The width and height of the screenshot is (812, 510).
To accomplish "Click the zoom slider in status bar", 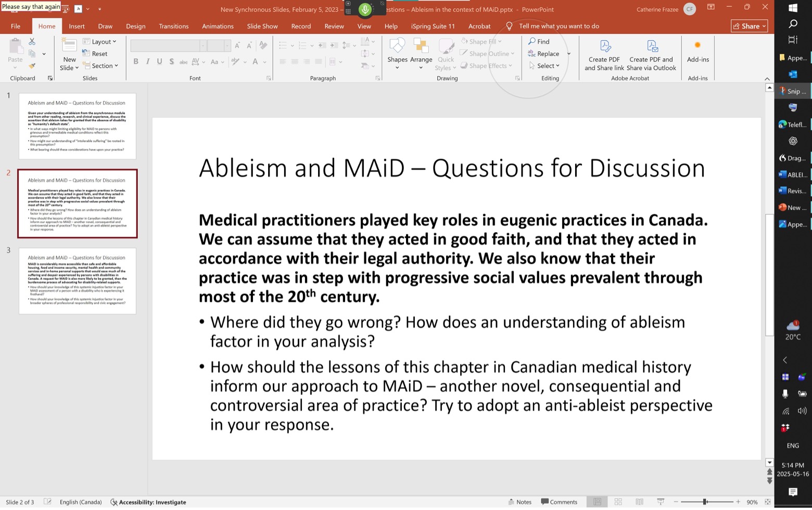I will (x=706, y=502).
